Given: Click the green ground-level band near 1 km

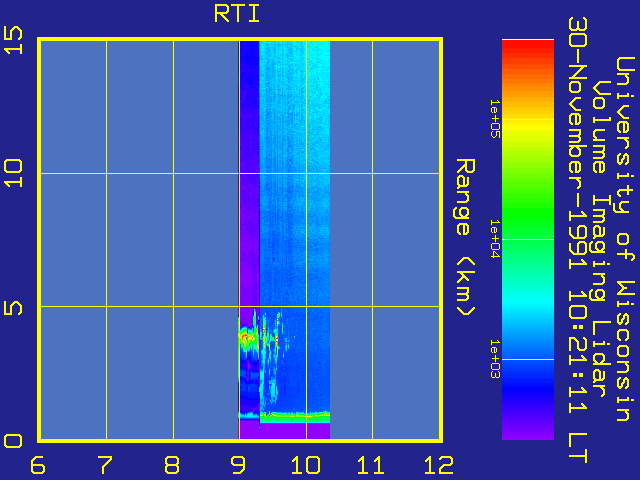Looking at the screenshot, I should [x=295, y=416].
